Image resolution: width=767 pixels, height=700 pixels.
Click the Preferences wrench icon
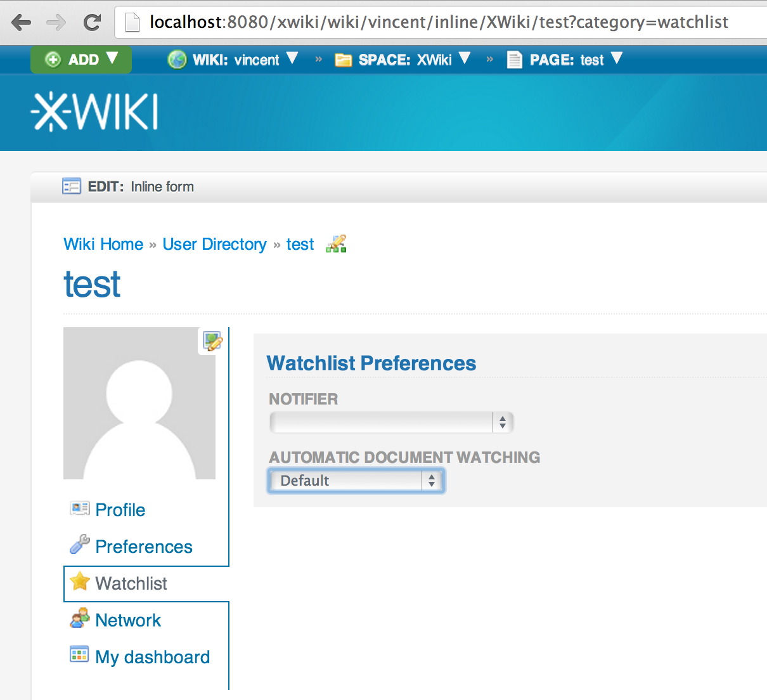[80, 545]
